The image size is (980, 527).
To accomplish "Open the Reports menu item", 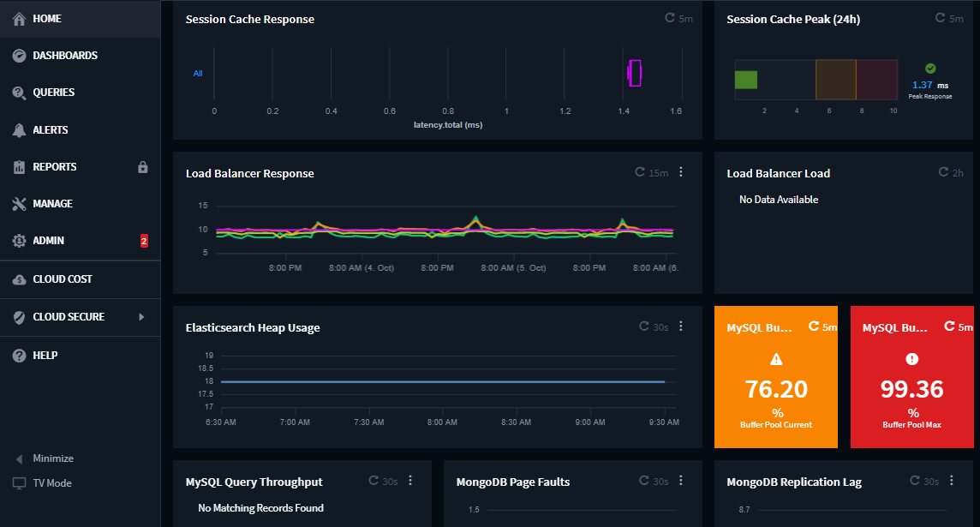I will pos(55,167).
